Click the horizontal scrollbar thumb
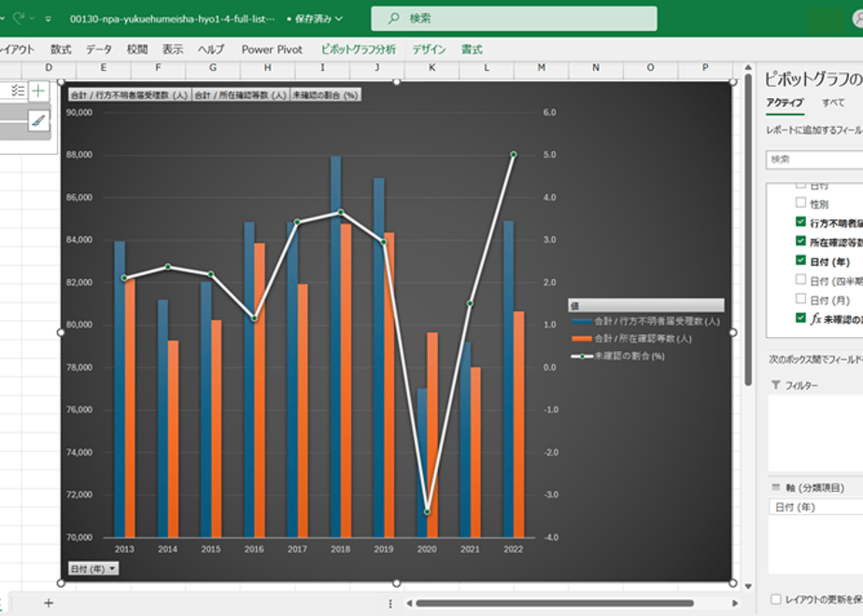Screen dimensions: 863x616 [555, 603]
